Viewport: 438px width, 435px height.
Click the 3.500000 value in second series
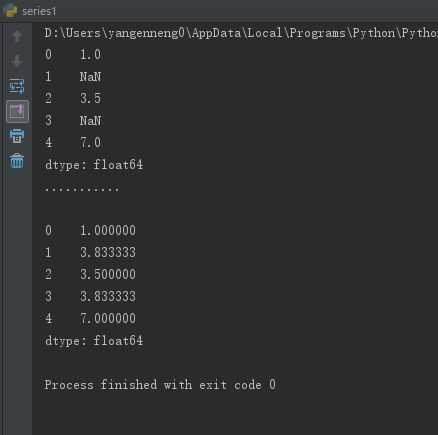click(108, 275)
